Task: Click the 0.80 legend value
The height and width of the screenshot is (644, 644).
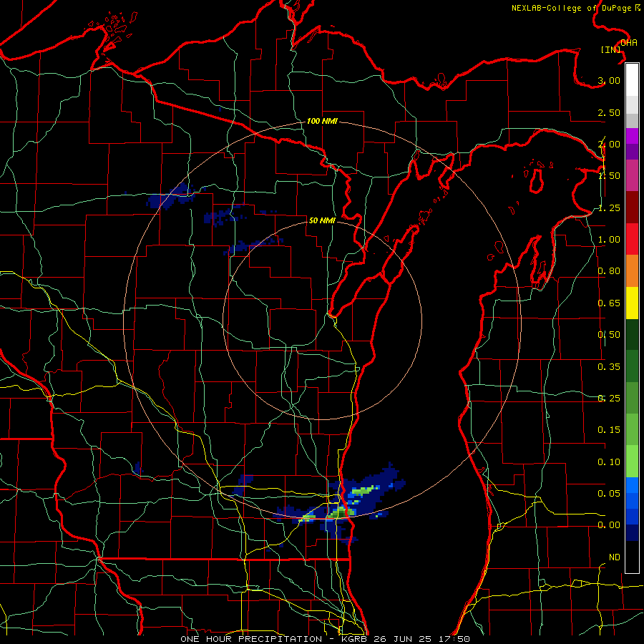Action: pos(609,271)
